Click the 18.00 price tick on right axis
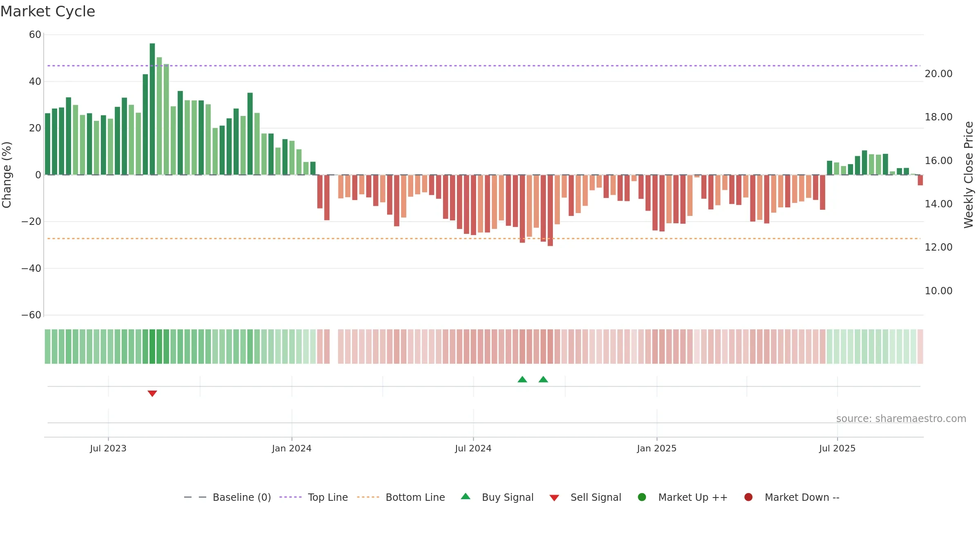Screen dimensions: 980x551 [x=939, y=117]
